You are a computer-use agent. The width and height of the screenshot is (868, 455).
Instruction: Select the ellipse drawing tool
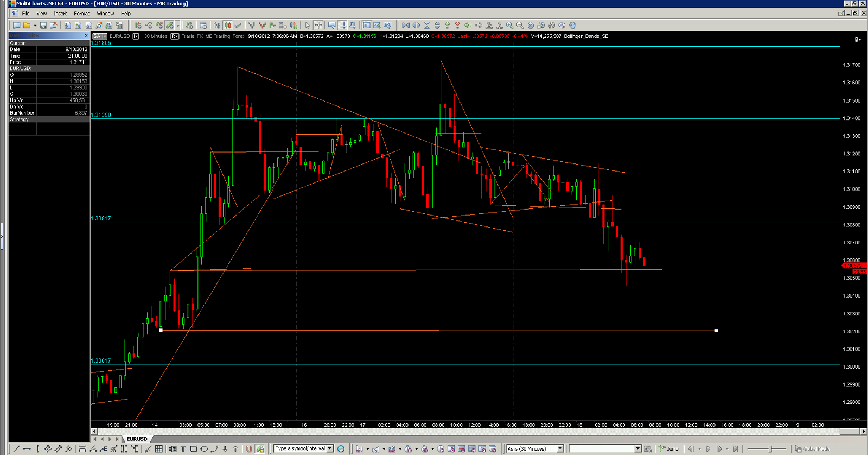[204, 448]
